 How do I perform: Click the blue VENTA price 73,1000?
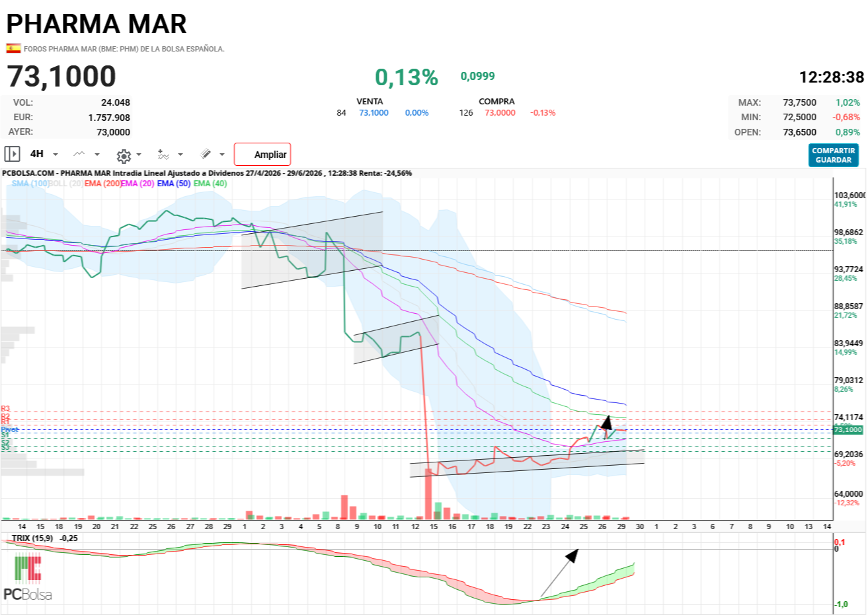tap(374, 113)
